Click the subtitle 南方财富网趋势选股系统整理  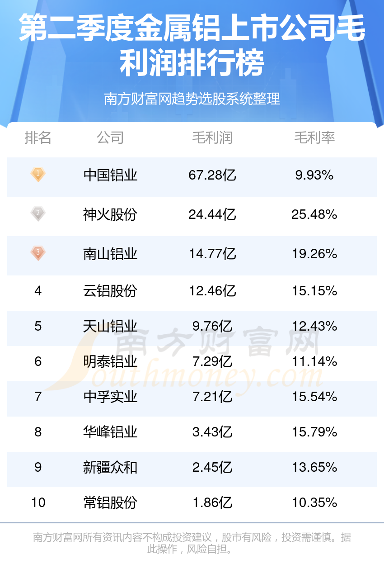(192, 99)
